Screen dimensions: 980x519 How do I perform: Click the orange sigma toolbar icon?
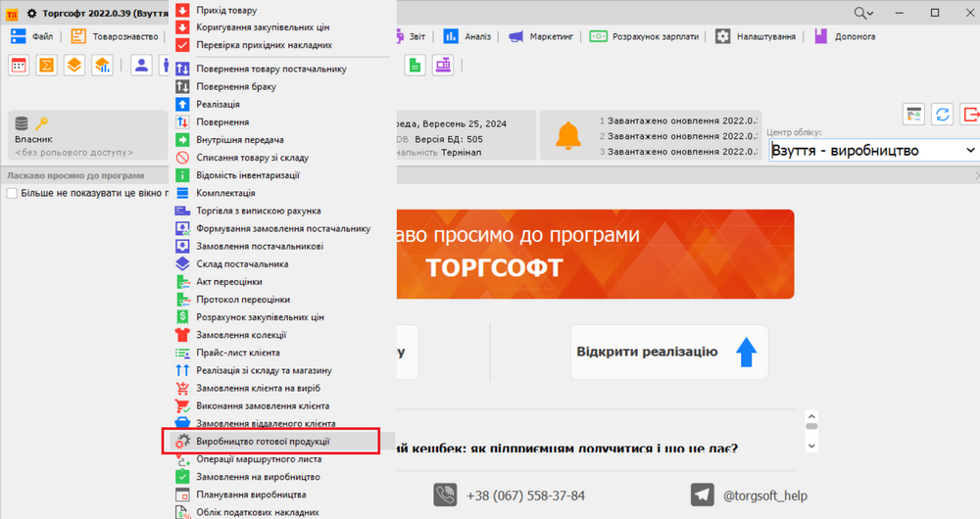click(x=46, y=65)
